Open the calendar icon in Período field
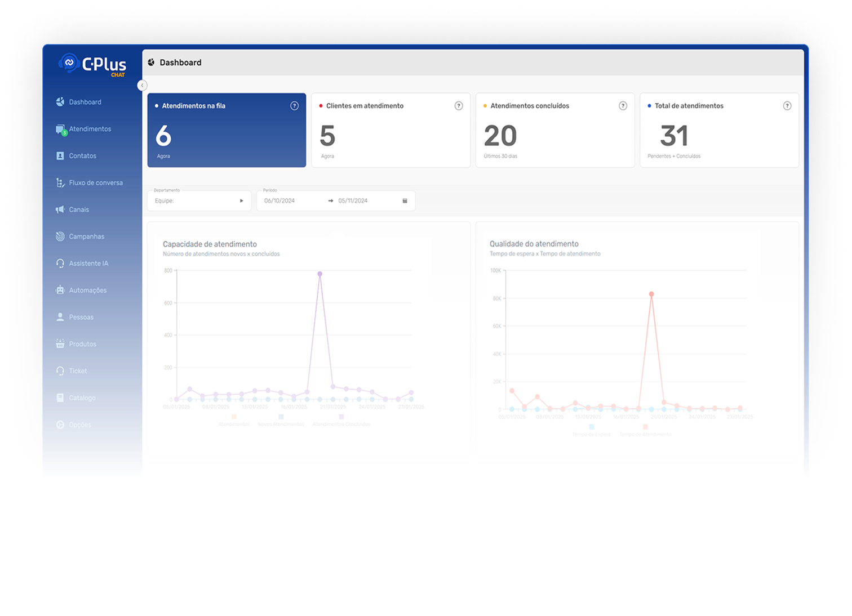Screen dimensions: 852x616 (x=405, y=201)
